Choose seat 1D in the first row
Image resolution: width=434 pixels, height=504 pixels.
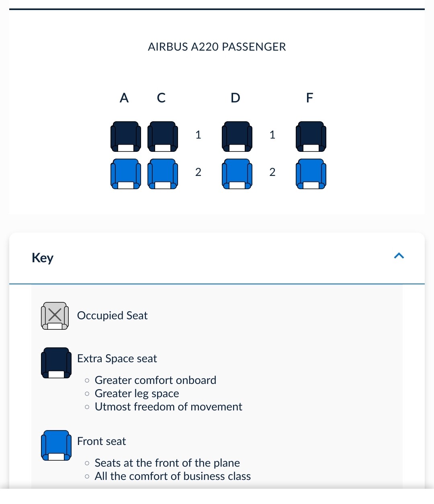(237, 137)
